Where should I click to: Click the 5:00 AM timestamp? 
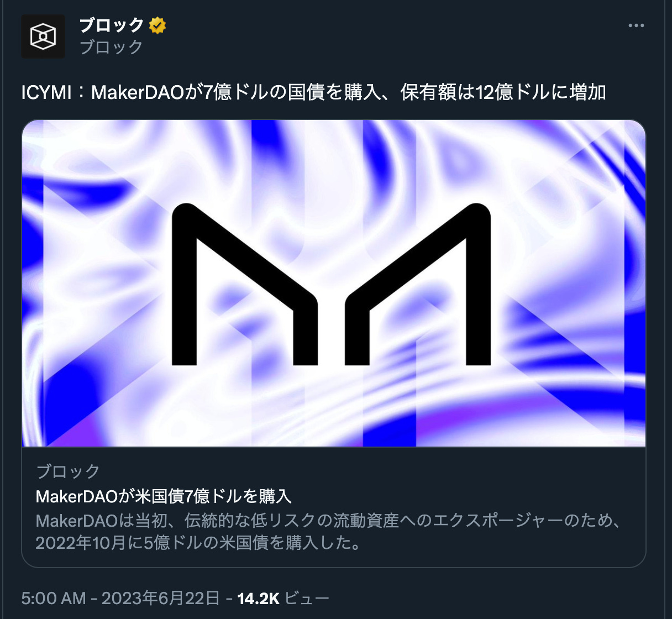click(x=54, y=598)
